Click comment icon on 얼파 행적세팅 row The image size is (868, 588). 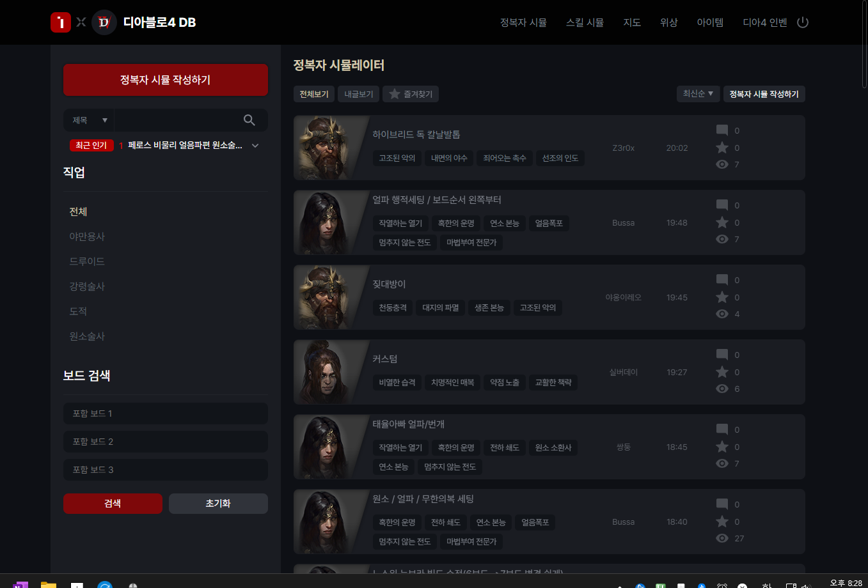[x=722, y=205]
